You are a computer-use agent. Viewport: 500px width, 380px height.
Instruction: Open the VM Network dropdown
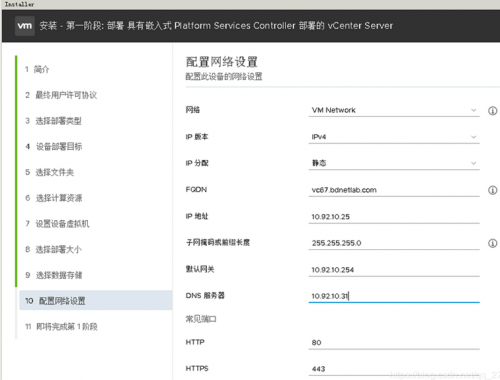tap(394, 110)
